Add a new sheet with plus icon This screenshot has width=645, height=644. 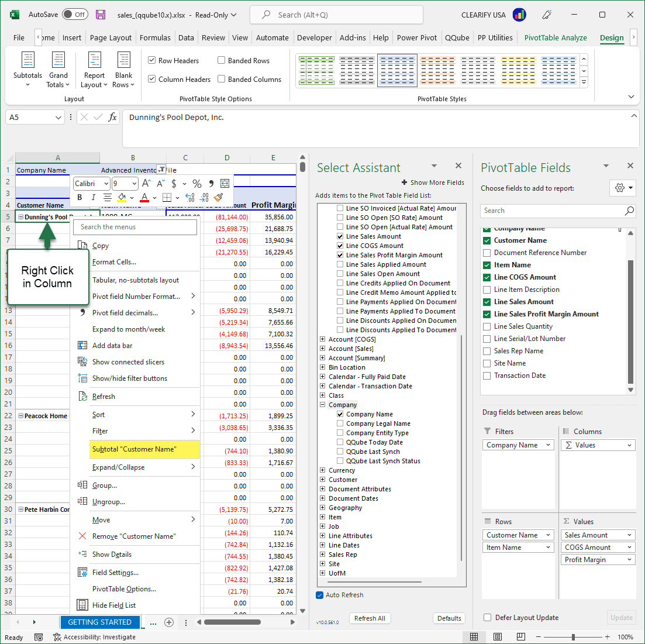point(168,622)
